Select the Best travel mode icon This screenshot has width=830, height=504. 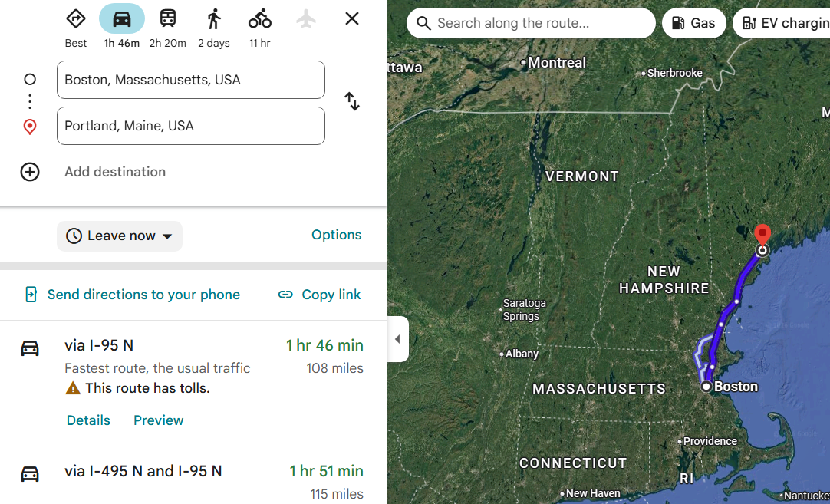coord(76,18)
